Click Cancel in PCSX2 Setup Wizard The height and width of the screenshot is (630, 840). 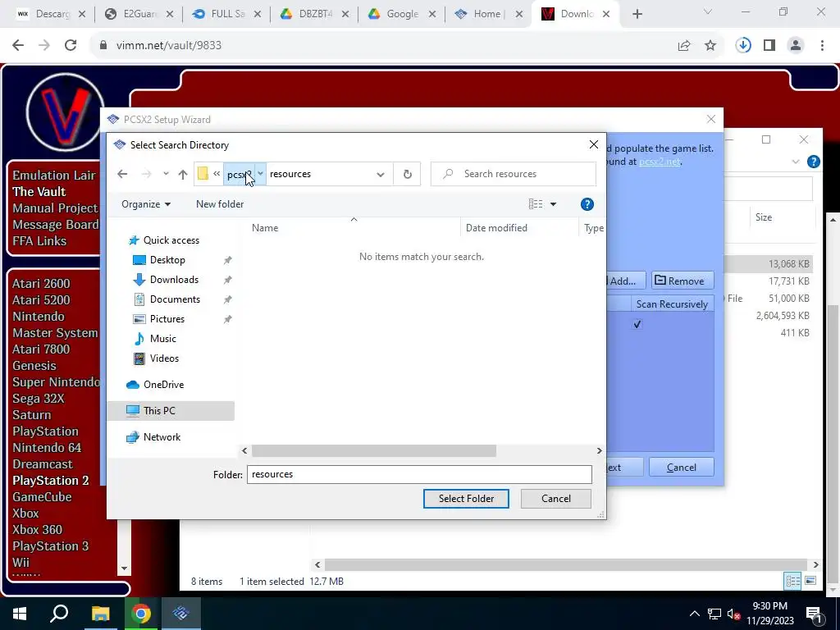pos(682,467)
